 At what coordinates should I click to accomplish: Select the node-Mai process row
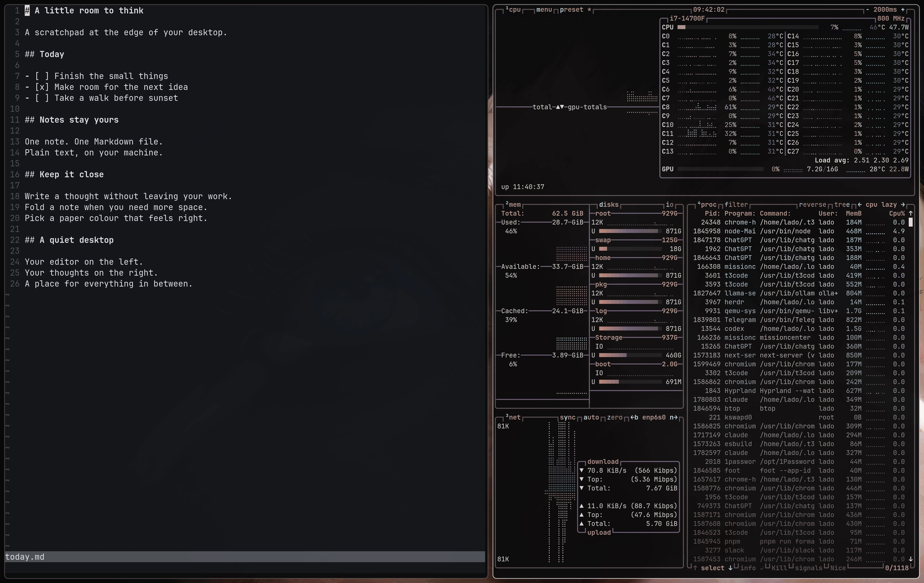pos(799,231)
